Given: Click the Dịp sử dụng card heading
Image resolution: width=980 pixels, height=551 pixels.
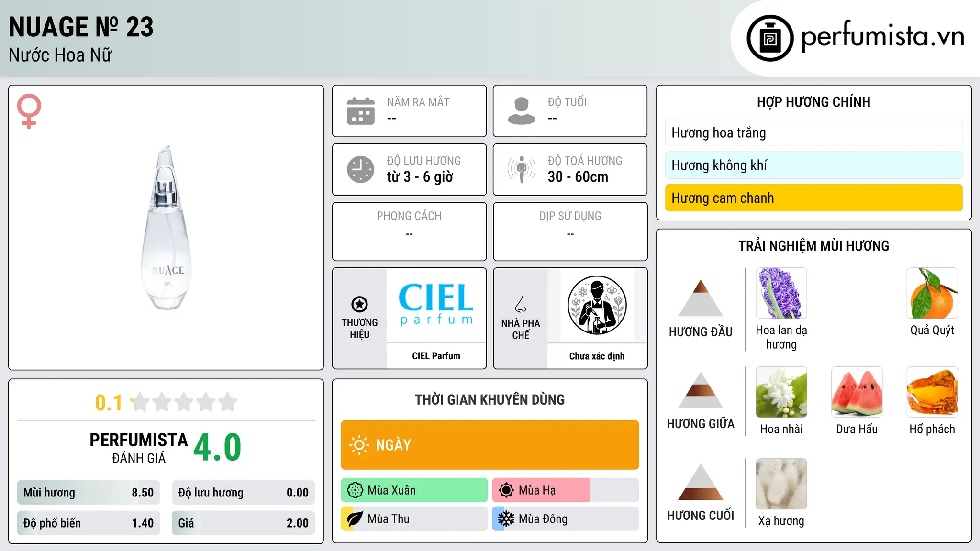Looking at the screenshot, I should coord(570,216).
